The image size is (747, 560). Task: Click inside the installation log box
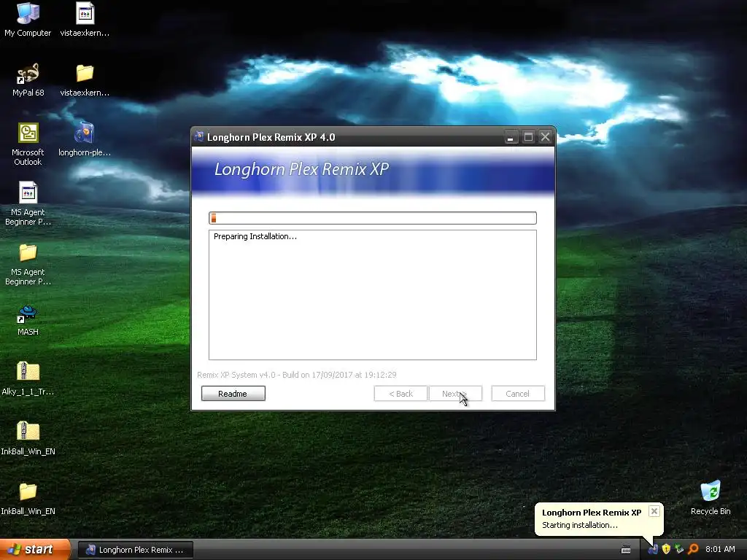click(x=373, y=295)
